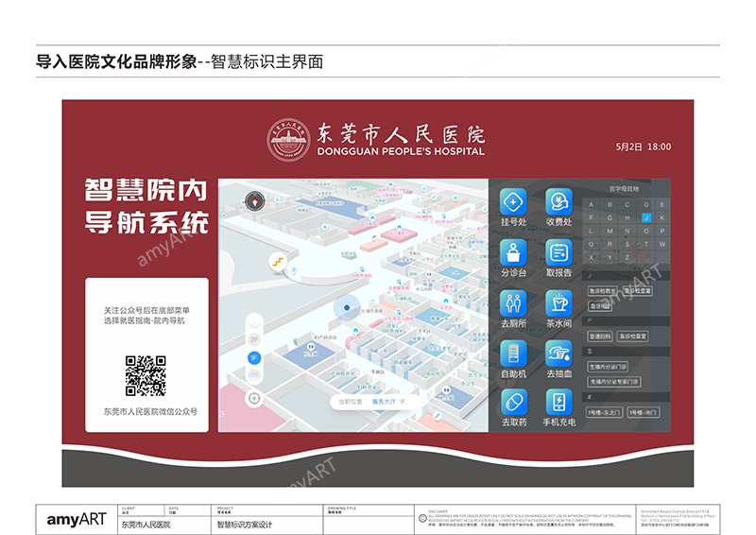Choose letter M in the alphabet grid
The image size is (756, 535).
pyautogui.click(x=610, y=231)
